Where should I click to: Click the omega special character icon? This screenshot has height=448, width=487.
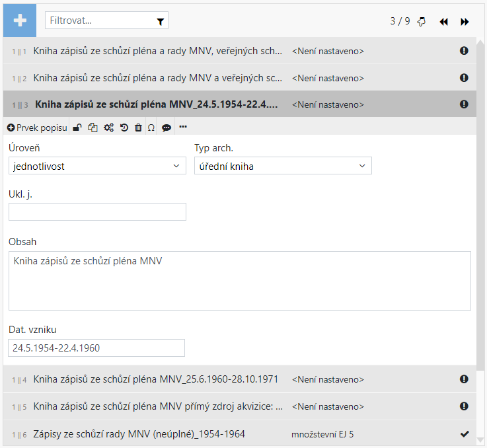(151, 128)
